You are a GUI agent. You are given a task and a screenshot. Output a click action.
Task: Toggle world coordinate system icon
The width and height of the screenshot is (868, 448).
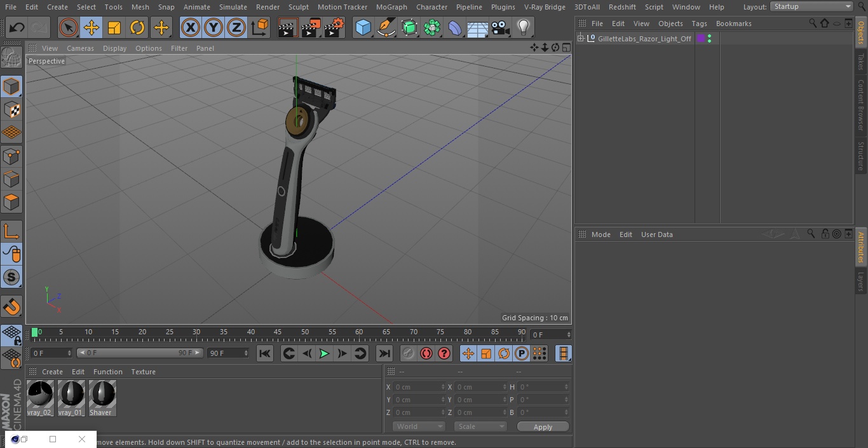click(x=260, y=27)
